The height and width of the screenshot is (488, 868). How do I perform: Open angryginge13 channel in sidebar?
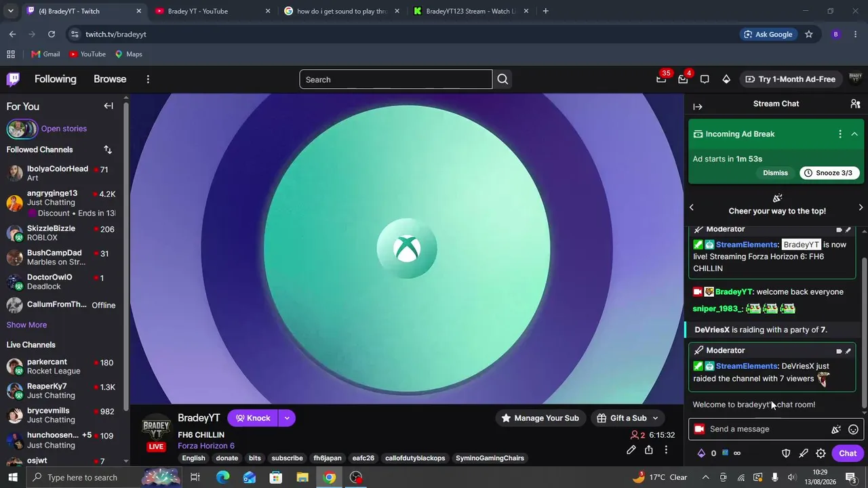[x=61, y=203]
